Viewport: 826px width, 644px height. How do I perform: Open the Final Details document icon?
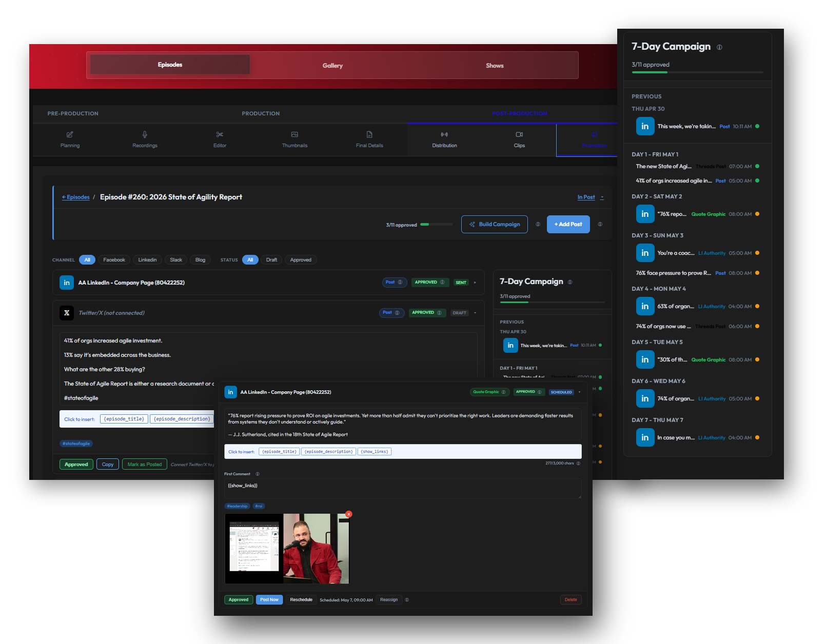[369, 134]
